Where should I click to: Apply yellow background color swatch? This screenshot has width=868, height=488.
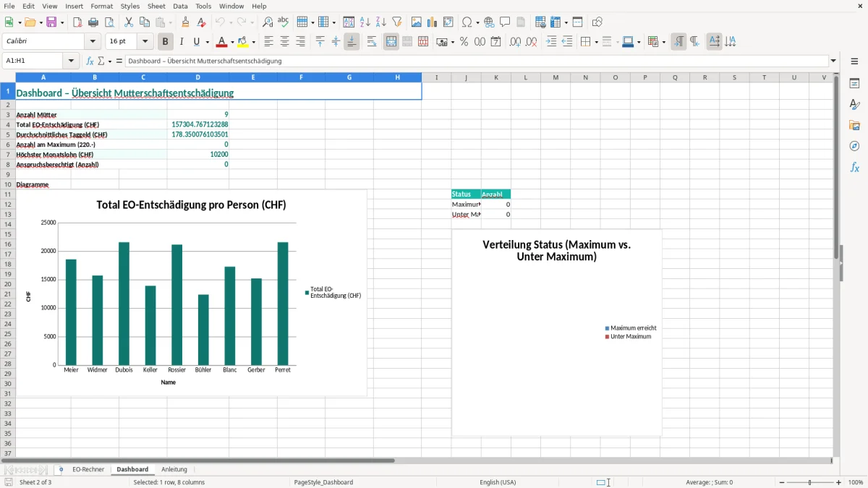(242, 42)
